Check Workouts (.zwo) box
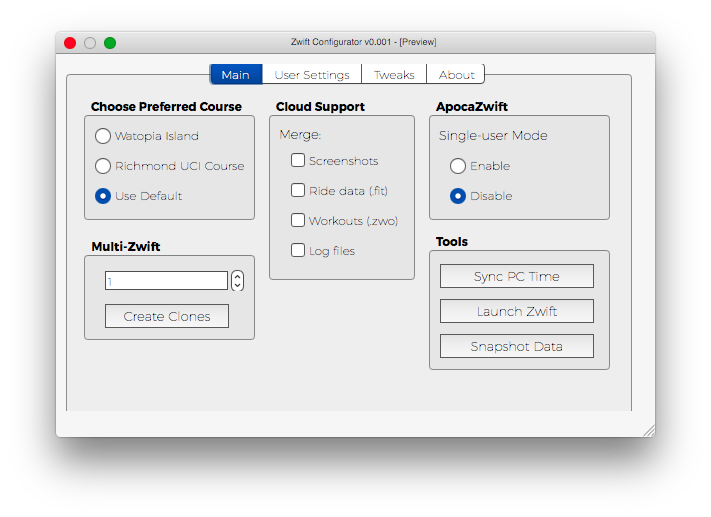Viewport: 711px width, 517px height. (x=297, y=220)
